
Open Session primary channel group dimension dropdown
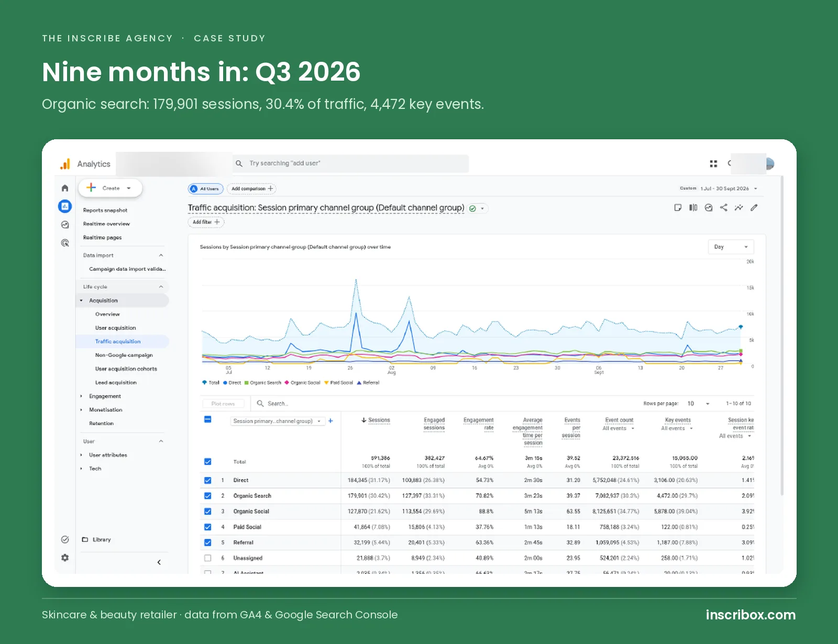click(278, 421)
